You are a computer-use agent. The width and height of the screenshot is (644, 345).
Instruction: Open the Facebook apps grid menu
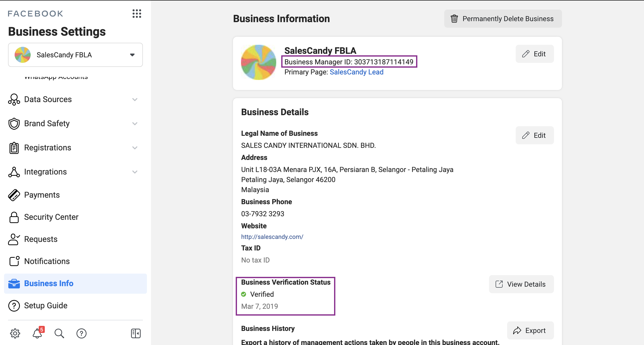(137, 14)
